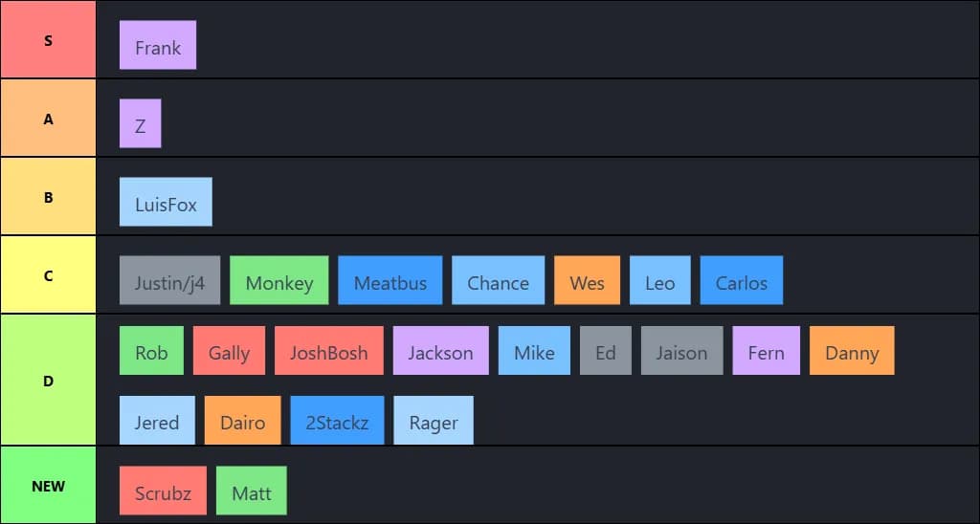This screenshot has width=980, height=524.
Task: Select the Matt tile in NEW tier
Action: coord(252,491)
